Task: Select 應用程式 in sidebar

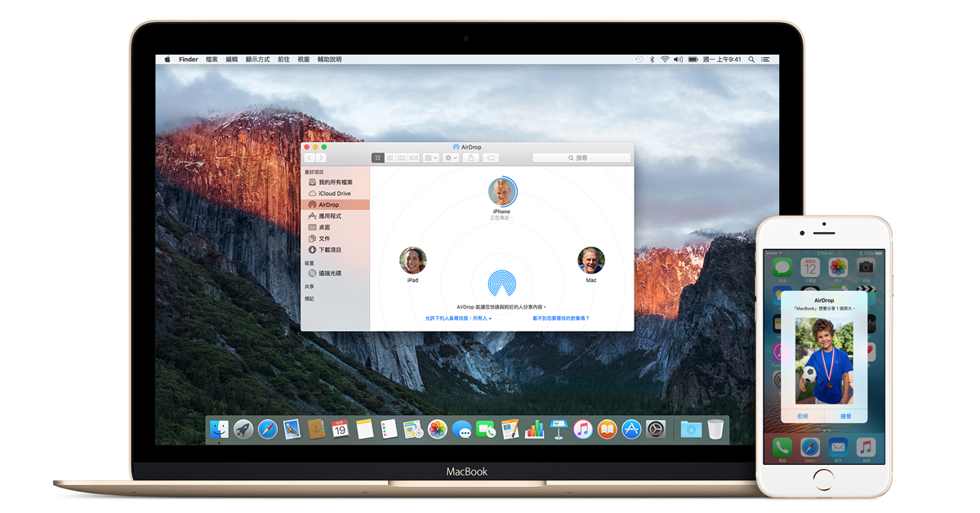Action: pos(336,216)
